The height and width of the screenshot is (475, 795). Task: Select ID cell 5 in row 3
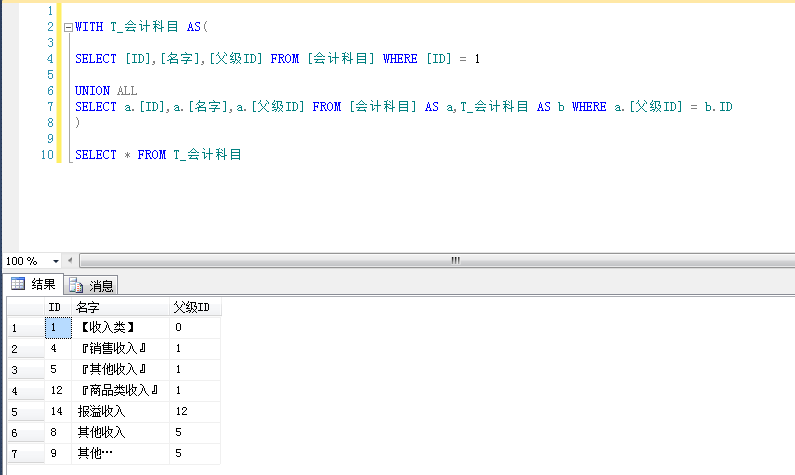(58, 370)
